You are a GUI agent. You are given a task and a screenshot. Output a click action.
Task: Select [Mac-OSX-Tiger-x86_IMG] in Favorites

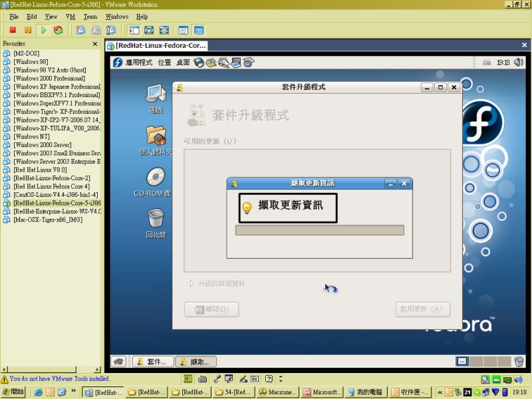47,219
